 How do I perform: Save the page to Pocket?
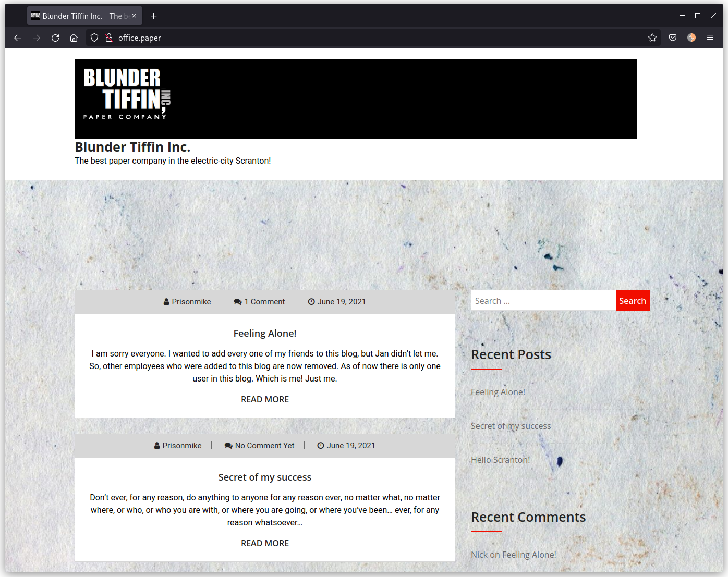tap(672, 38)
